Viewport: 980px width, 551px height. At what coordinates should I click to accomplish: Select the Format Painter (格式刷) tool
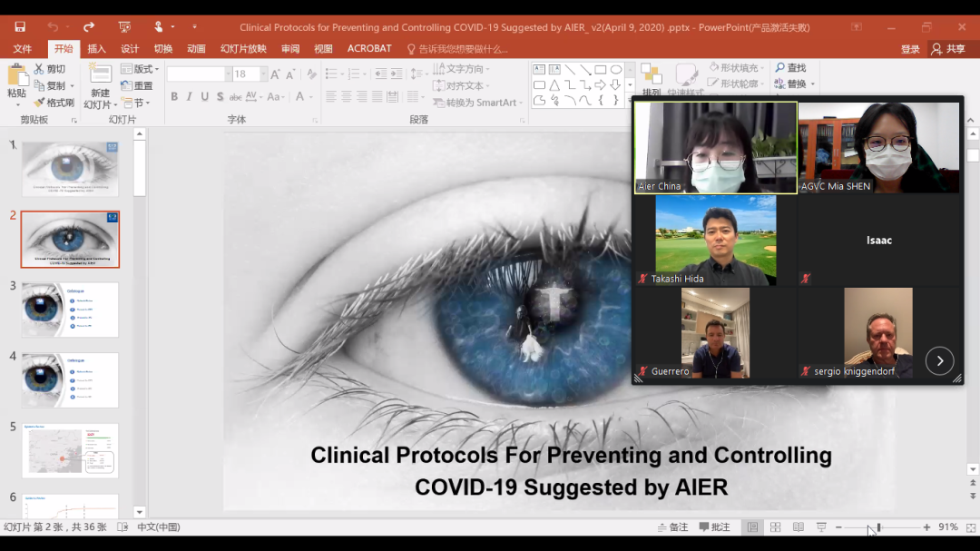coord(40,103)
